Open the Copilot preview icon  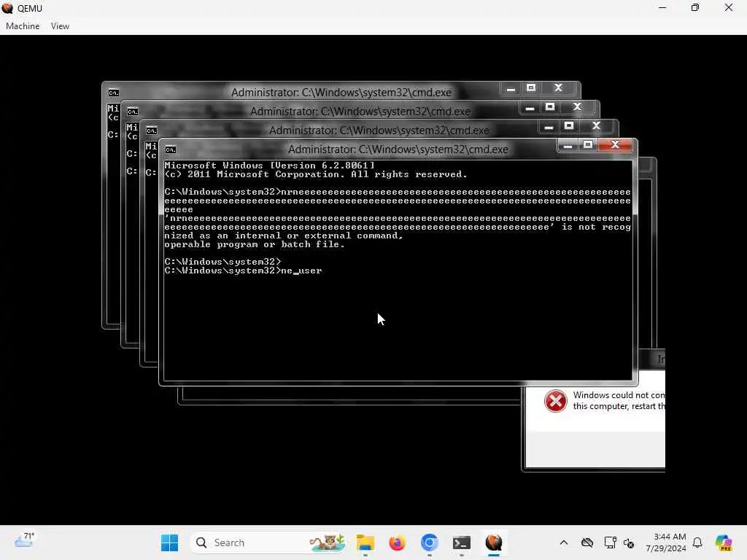(724, 542)
